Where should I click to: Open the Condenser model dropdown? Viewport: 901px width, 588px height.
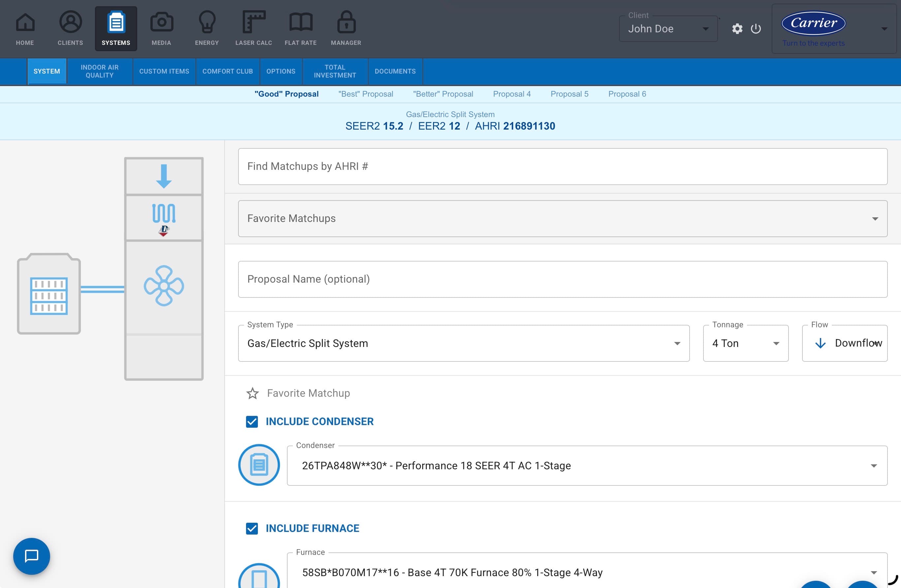point(587,466)
